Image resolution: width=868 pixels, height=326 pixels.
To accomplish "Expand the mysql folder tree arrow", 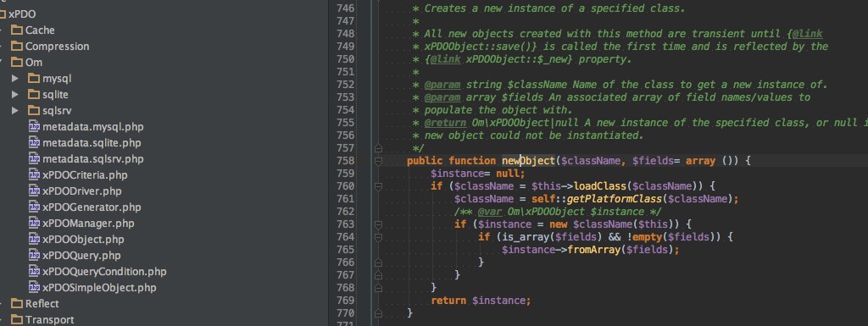I will [15, 79].
